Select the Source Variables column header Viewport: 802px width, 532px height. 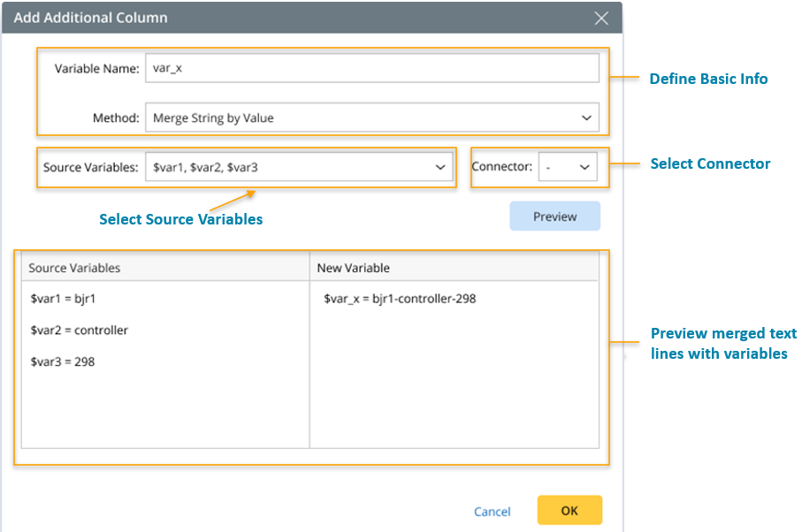(x=75, y=268)
